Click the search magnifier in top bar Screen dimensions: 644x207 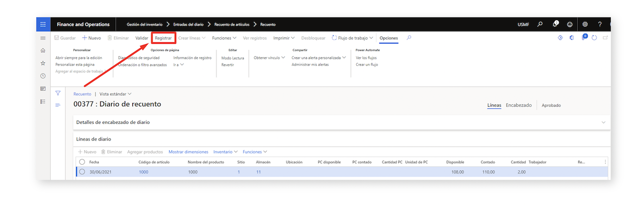[540, 24]
